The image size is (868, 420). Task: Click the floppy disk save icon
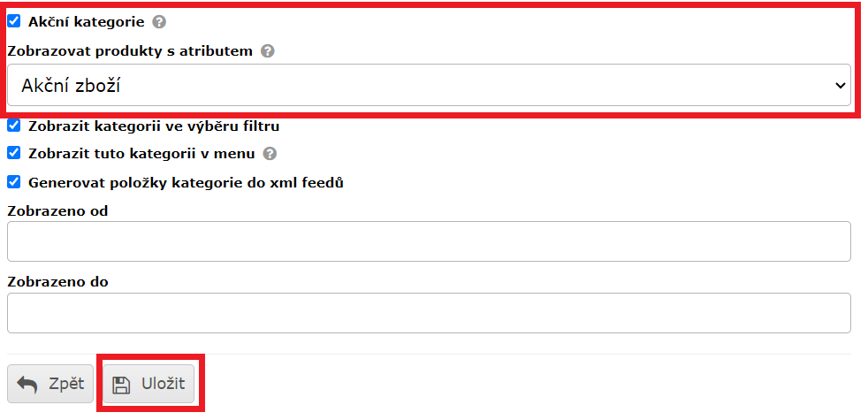pos(122,384)
